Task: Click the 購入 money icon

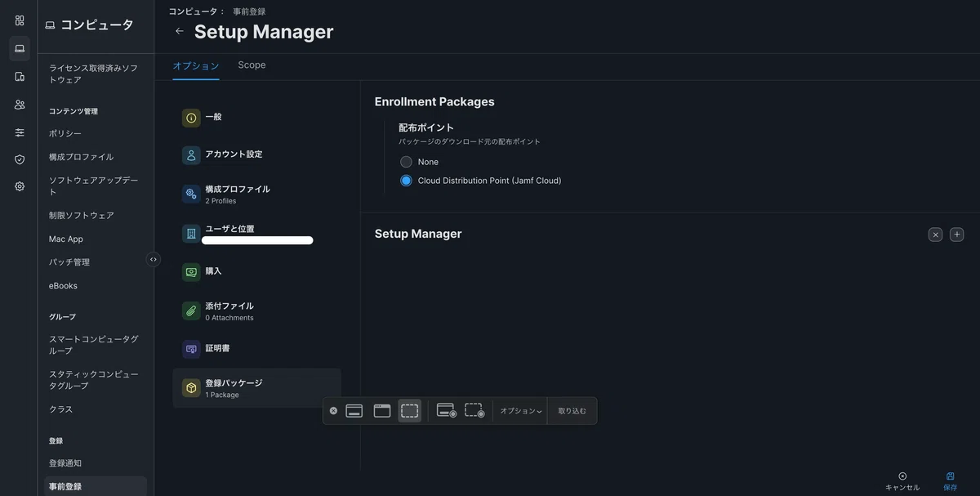Action: 191,272
